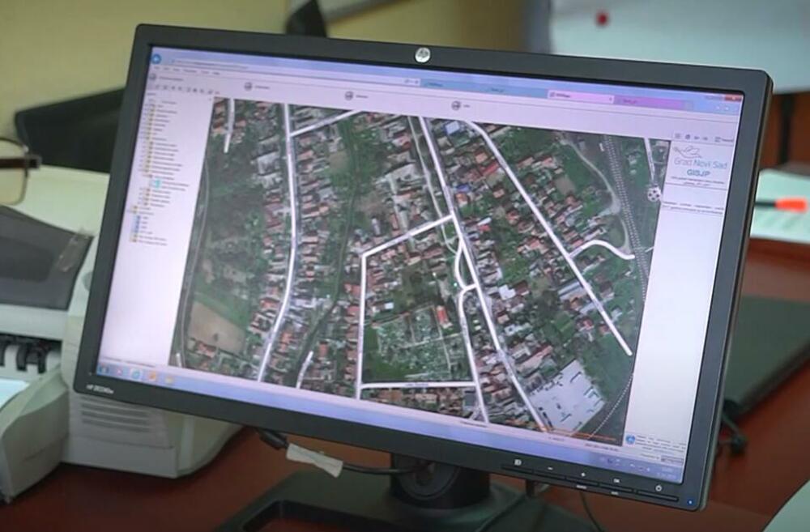
Task: Click the layers panel icon above the legend
Action: (x=678, y=135)
